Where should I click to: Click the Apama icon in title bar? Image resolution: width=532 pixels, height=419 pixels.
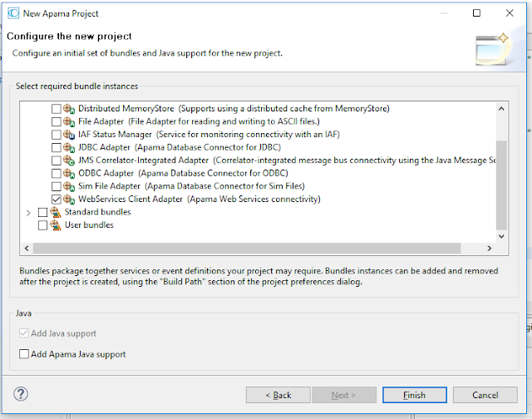[x=13, y=13]
